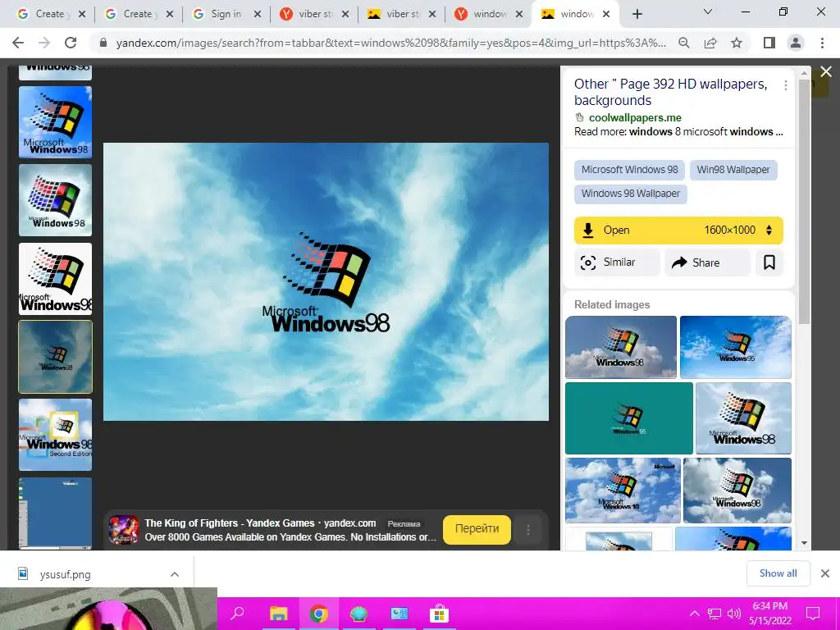
Task: Save image with bookmark icon
Action: point(769,262)
